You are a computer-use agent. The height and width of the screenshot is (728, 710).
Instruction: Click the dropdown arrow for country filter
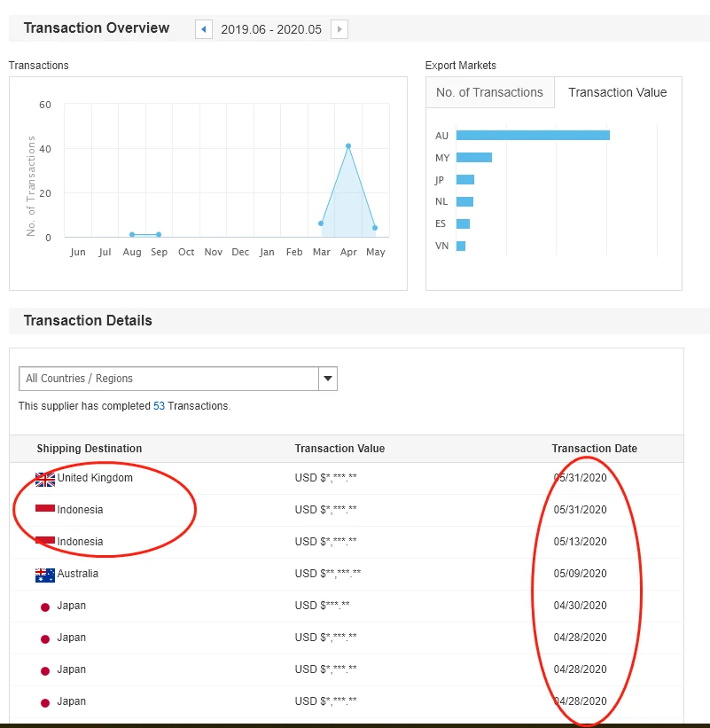point(328,379)
